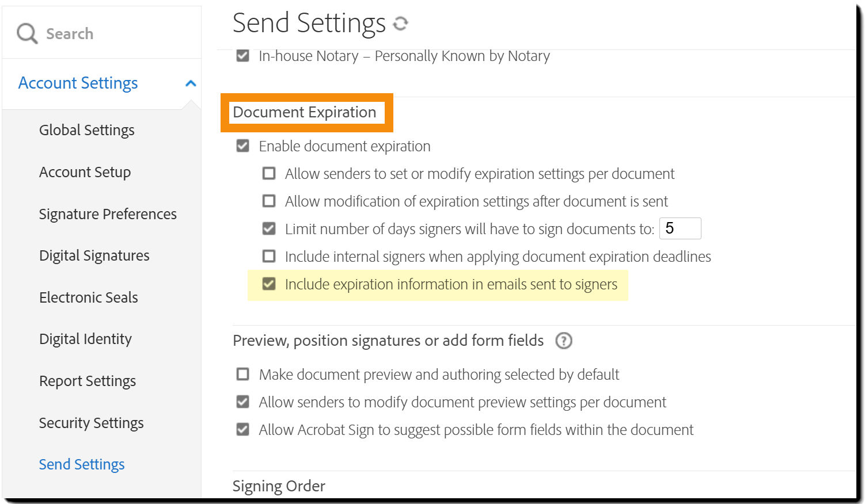Click the Search magnifier icon
This screenshot has width=865, height=504.
26,33
